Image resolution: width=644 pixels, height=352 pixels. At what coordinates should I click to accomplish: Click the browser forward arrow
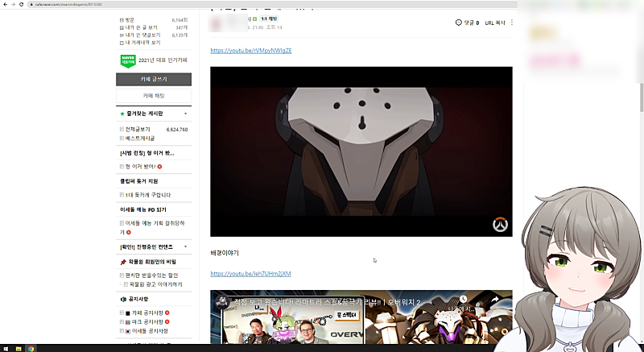13,4
